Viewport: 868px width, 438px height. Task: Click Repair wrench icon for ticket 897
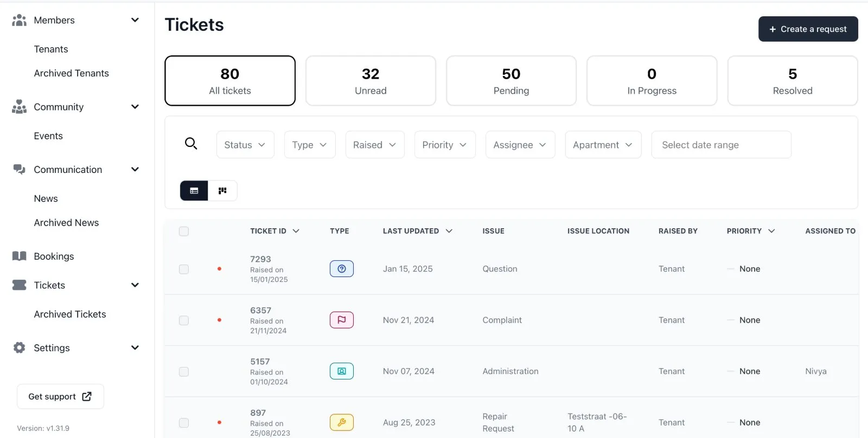click(x=342, y=422)
